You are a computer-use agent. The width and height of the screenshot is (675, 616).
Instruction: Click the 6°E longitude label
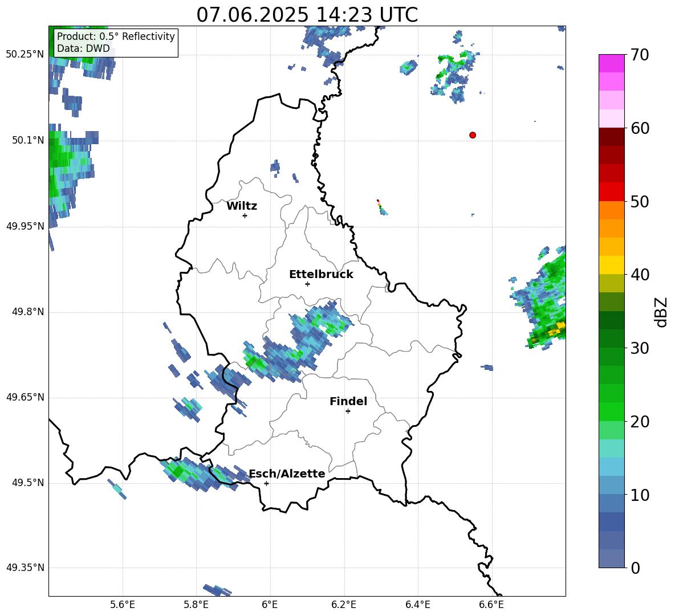270,605
